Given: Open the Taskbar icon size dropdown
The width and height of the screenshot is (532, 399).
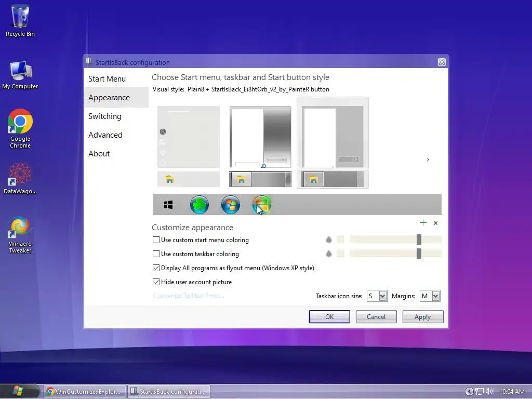Looking at the screenshot, I should tap(377, 296).
